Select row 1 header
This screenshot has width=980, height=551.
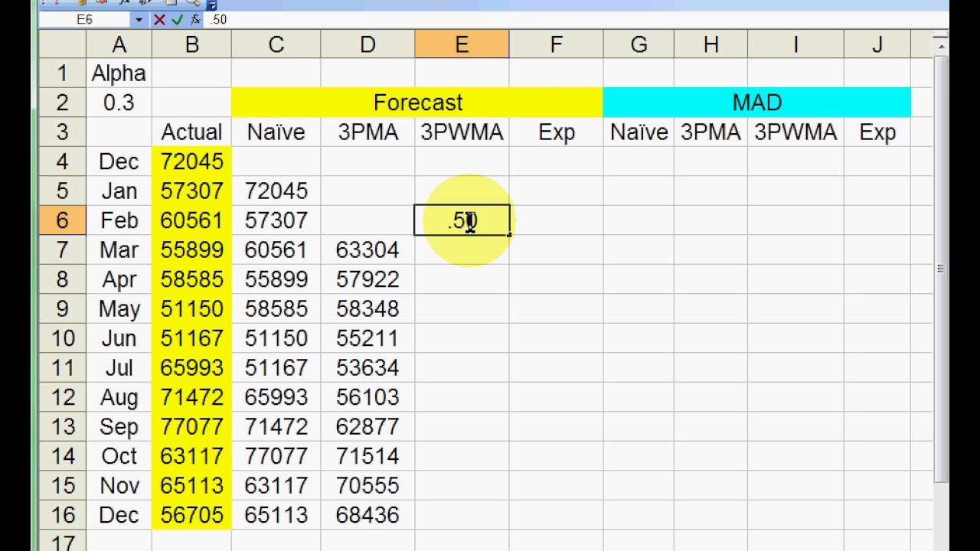(x=62, y=73)
